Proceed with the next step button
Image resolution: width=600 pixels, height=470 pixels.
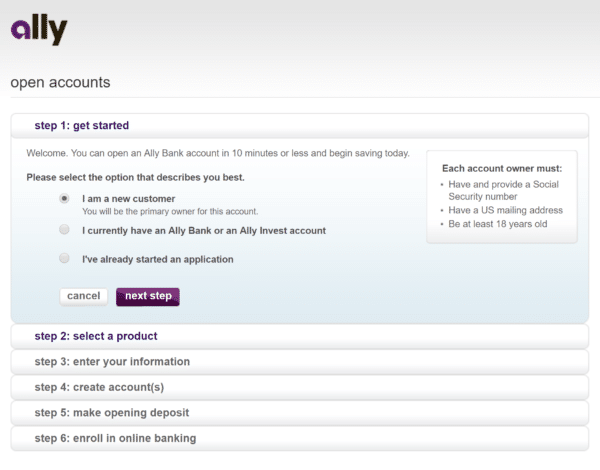[148, 297]
